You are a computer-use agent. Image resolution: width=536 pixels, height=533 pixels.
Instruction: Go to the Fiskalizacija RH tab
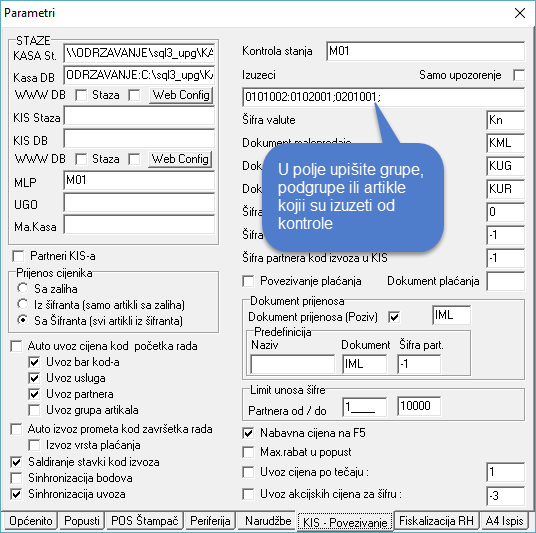click(436, 521)
